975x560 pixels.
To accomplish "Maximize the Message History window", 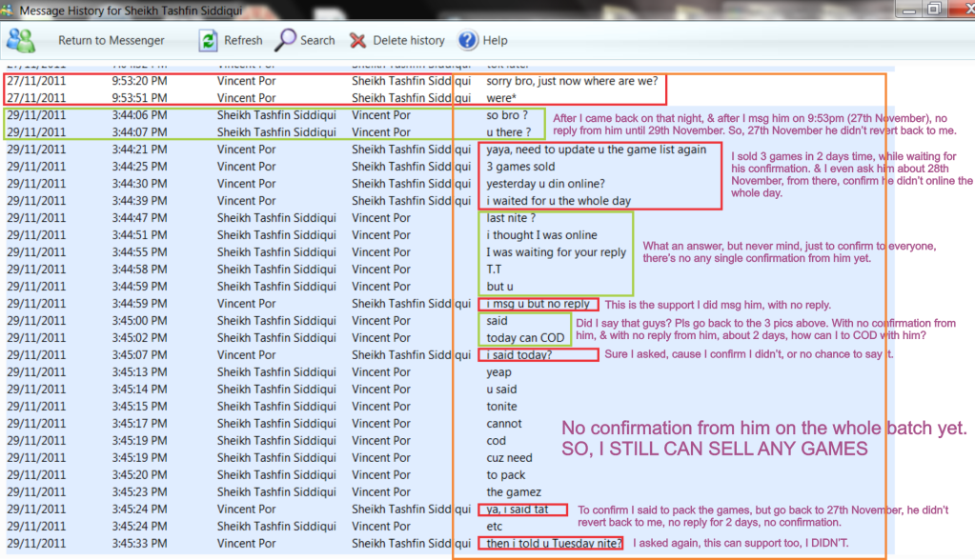I will [932, 9].
